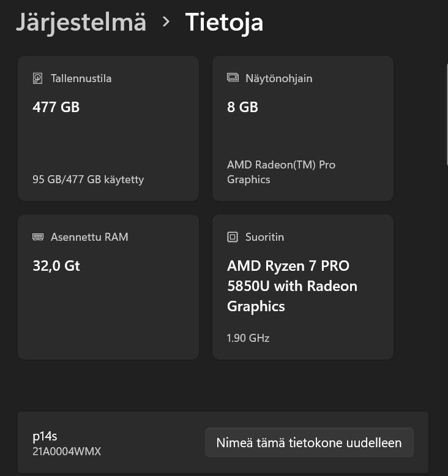
Task: Click the 477 GB storage value
Action: coord(56,107)
